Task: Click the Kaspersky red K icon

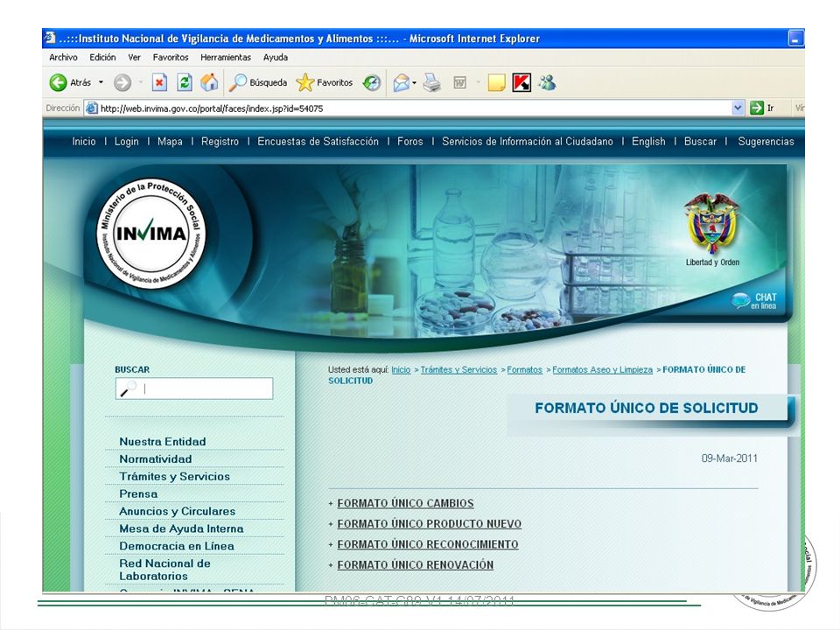Action: (521, 82)
